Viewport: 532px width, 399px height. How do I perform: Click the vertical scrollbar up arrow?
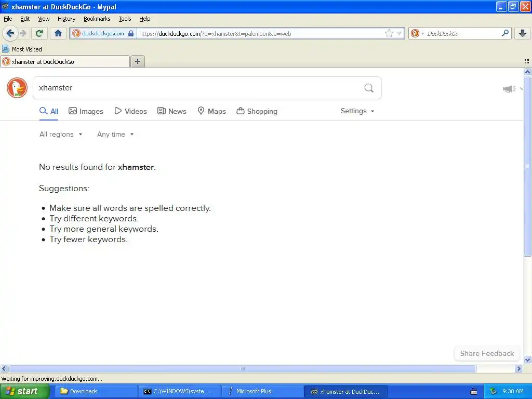coord(527,72)
